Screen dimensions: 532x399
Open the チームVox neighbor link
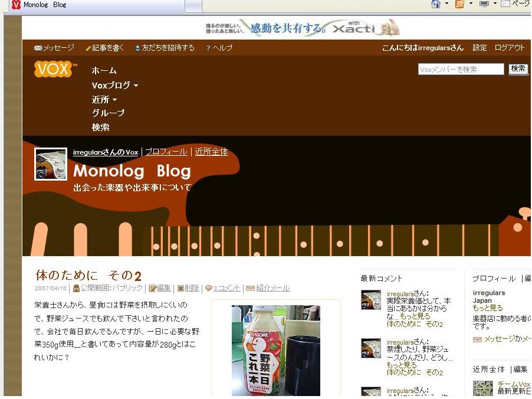point(514,384)
